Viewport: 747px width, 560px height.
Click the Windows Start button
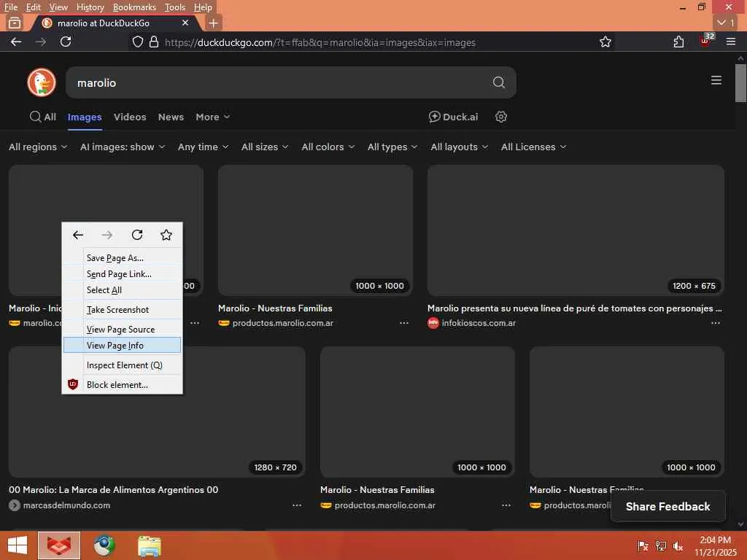tap(18, 545)
